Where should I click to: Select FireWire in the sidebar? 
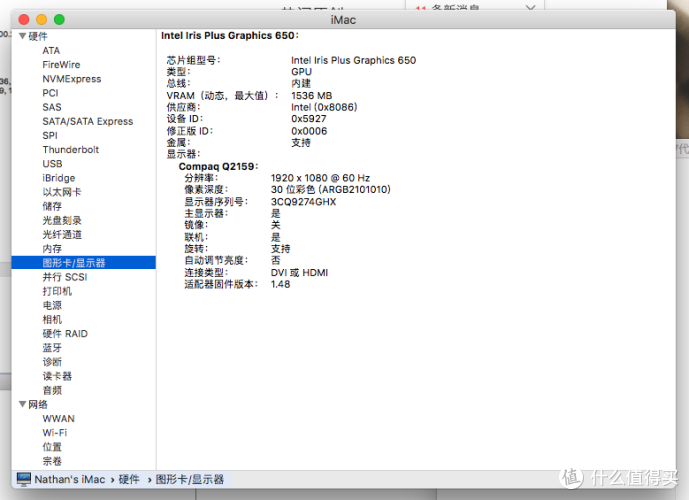tap(61, 65)
